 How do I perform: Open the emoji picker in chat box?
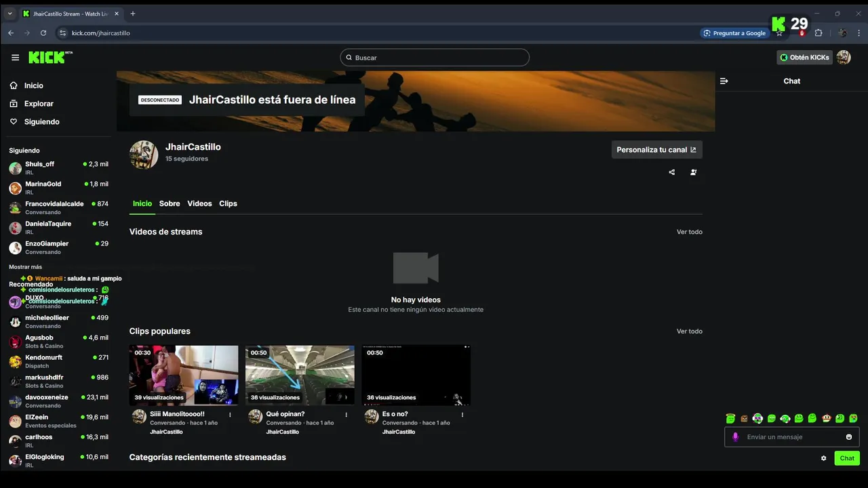coord(849,437)
